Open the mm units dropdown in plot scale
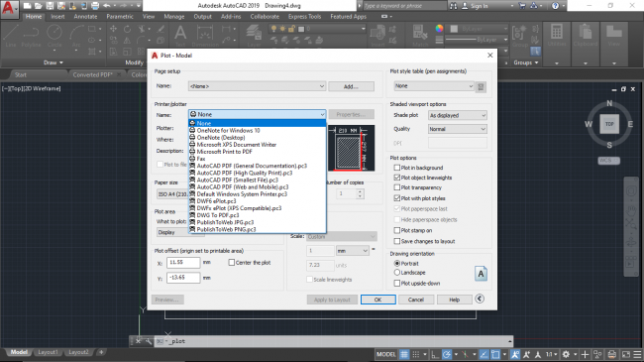644x362 pixels. pyautogui.click(x=353, y=251)
